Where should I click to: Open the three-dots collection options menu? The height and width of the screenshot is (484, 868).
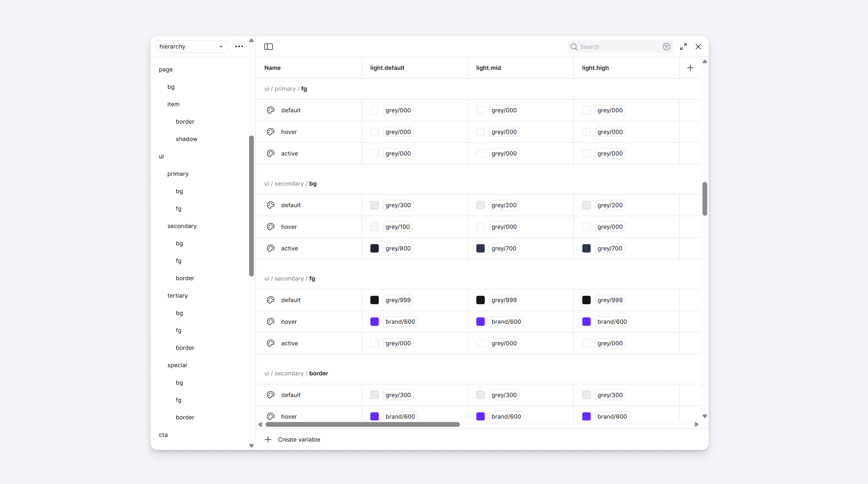(239, 46)
